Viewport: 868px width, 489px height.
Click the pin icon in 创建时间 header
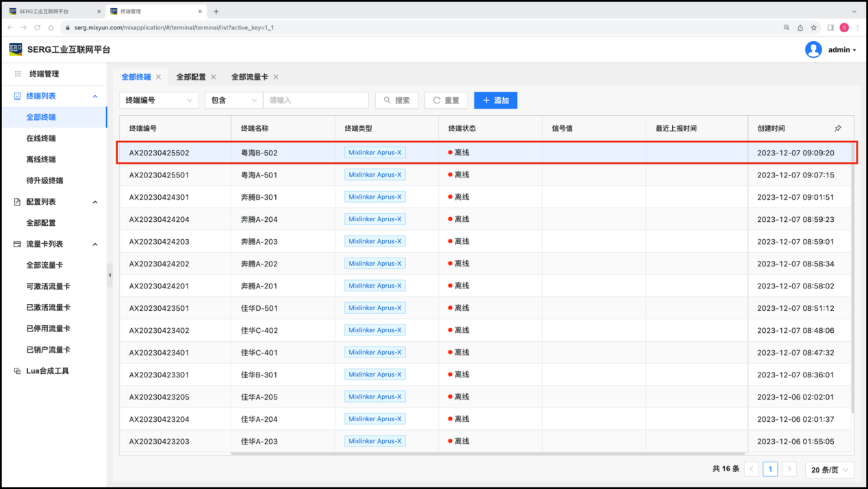click(x=838, y=129)
